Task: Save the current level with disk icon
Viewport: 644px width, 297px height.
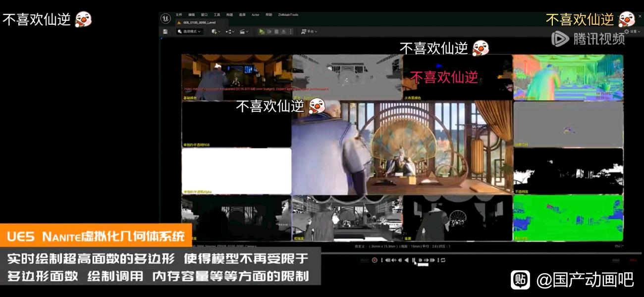Action: [x=165, y=31]
